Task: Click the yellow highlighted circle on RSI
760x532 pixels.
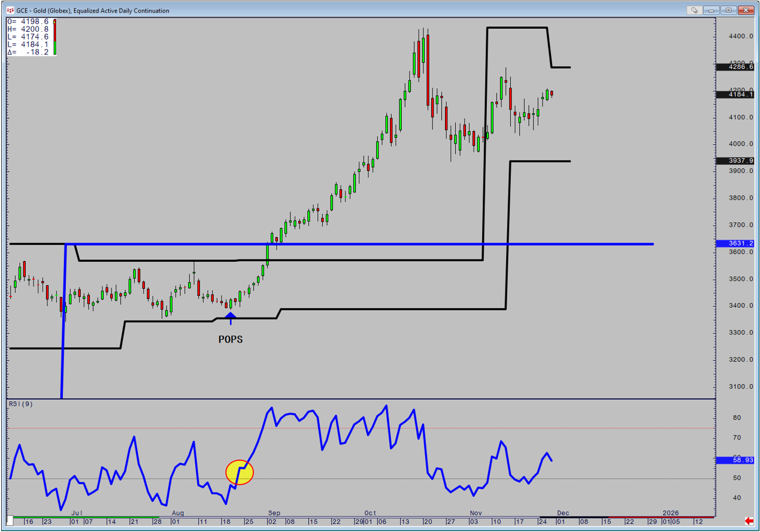Action: (x=240, y=473)
